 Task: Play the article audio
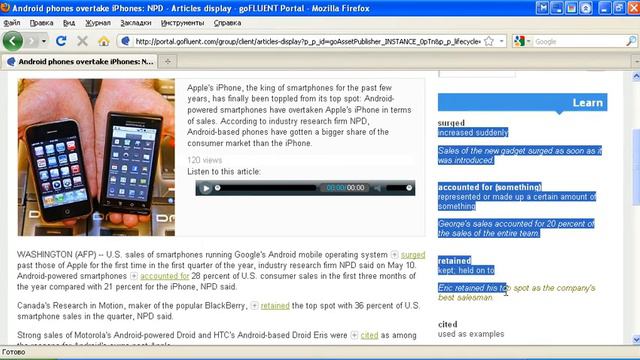[x=206, y=188]
